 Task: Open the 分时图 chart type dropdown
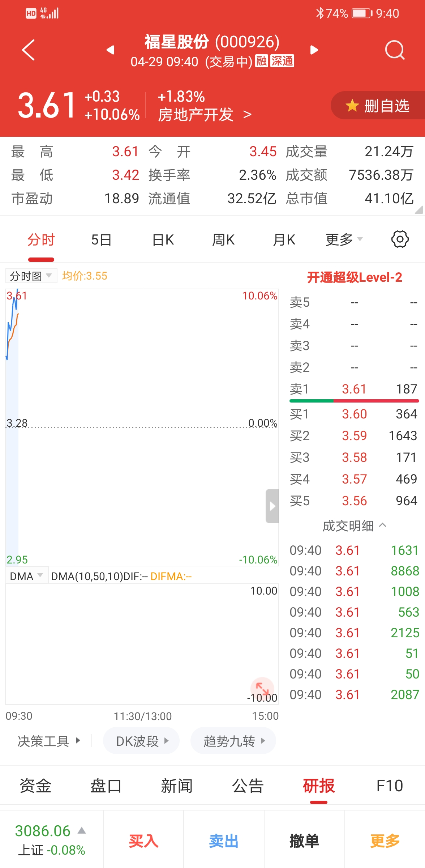click(31, 276)
